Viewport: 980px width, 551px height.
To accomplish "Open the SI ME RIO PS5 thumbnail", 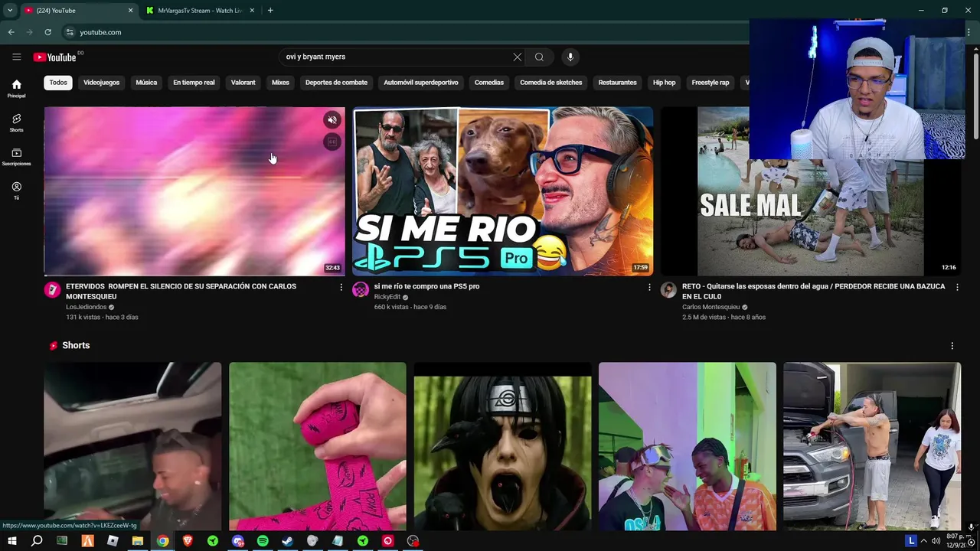I will pyautogui.click(x=502, y=191).
